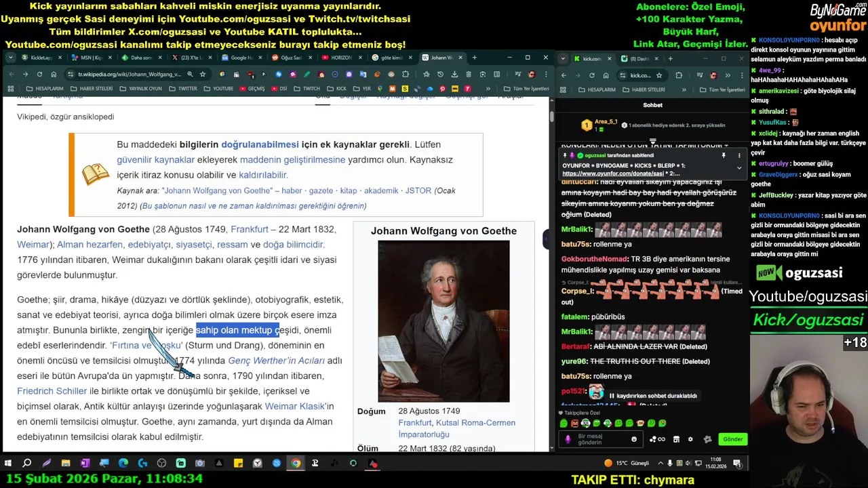Image resolution: width=868 pixels, height=488 pixels.
Task: Zoom magnifier icon in Wikipedia address bar
Action: pyautogui.click(x=190, y=74)
